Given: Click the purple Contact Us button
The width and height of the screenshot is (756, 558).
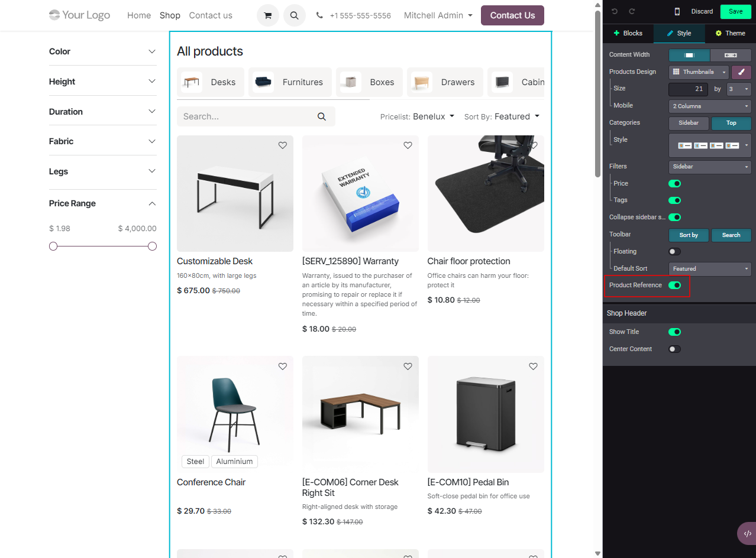Looking at the screenshot, I should (512, 15).
